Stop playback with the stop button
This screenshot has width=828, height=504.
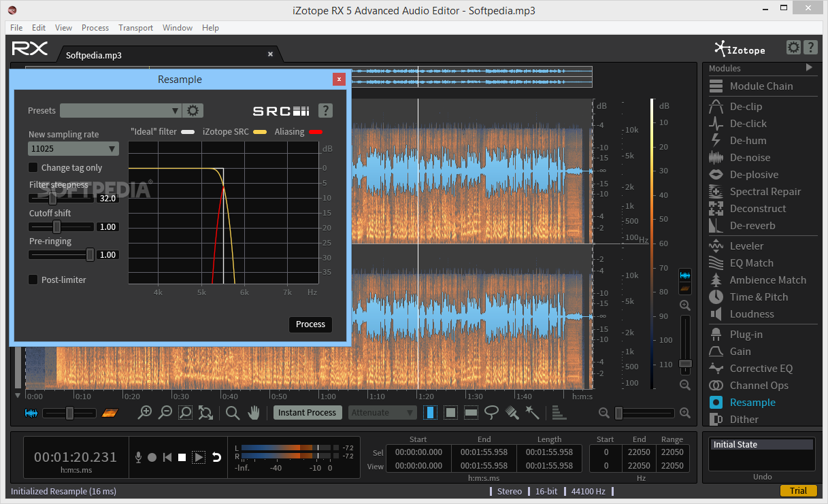point(182,458)
